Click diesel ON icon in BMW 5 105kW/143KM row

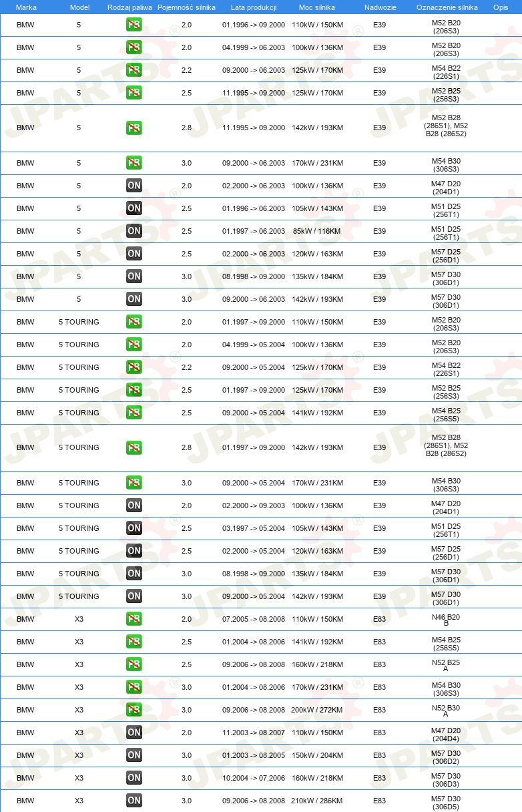[134, 208]
